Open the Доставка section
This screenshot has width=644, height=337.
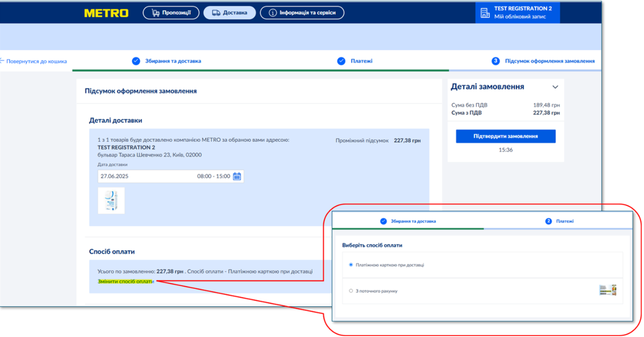(229, 13)
